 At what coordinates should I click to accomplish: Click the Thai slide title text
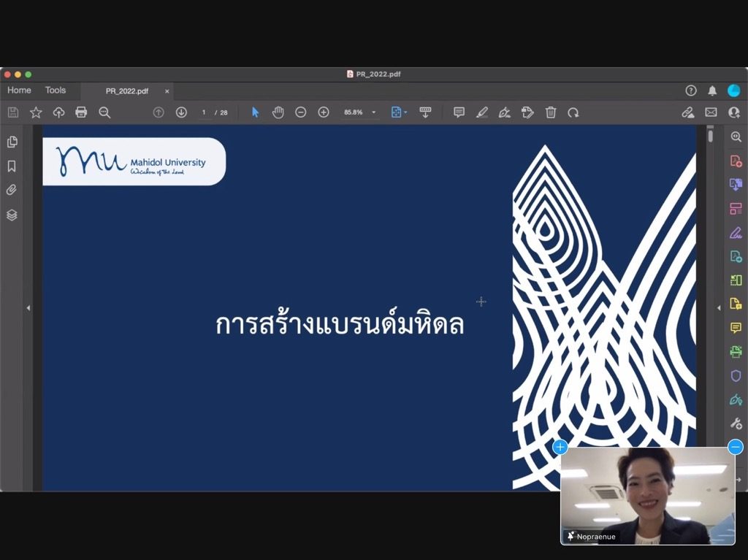(340, 323)
